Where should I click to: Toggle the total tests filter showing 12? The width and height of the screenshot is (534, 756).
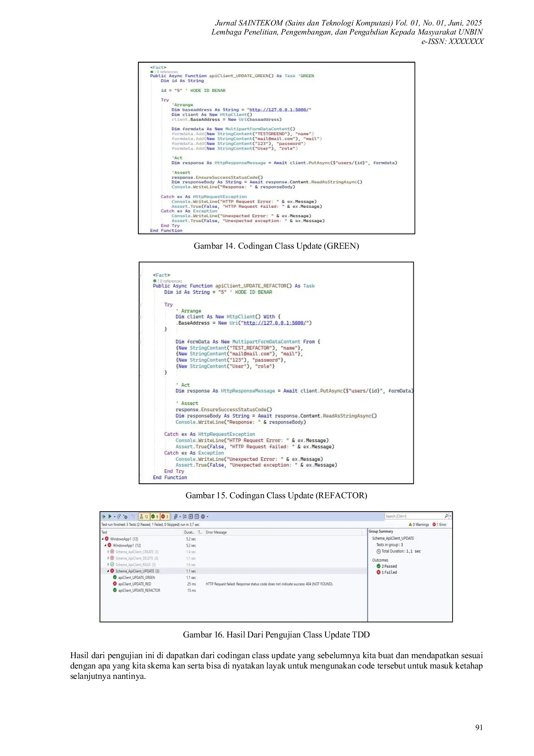click(144, 516)
